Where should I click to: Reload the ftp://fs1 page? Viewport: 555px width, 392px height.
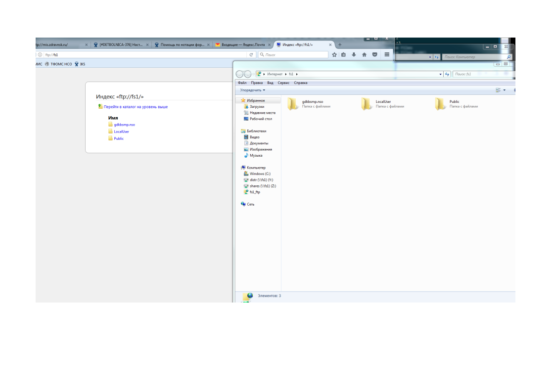pyautogui.click(x=251, y=55)
